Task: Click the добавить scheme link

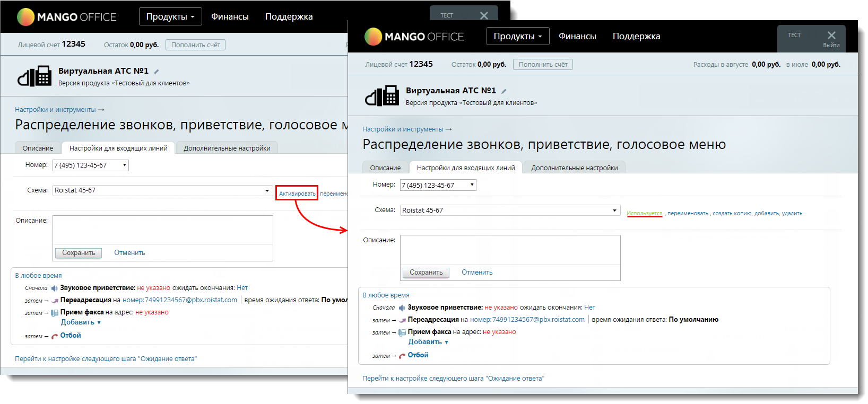Action: click(x=766, y=213)
